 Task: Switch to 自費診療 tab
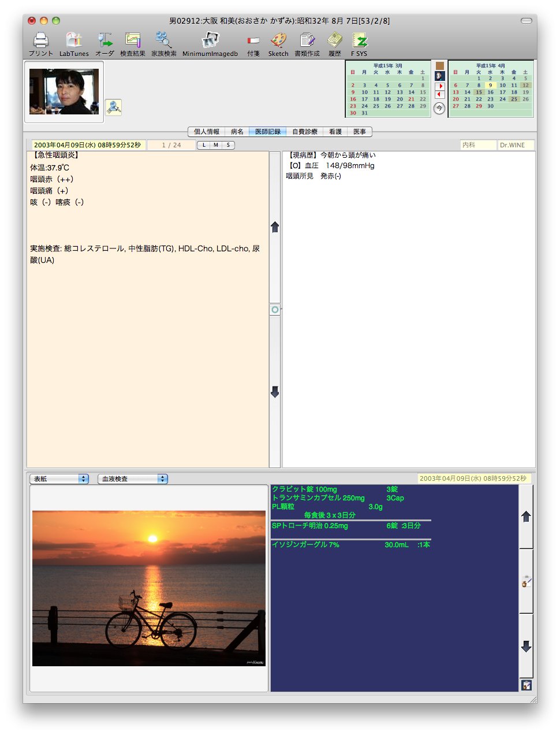click(x=305, y=132)
